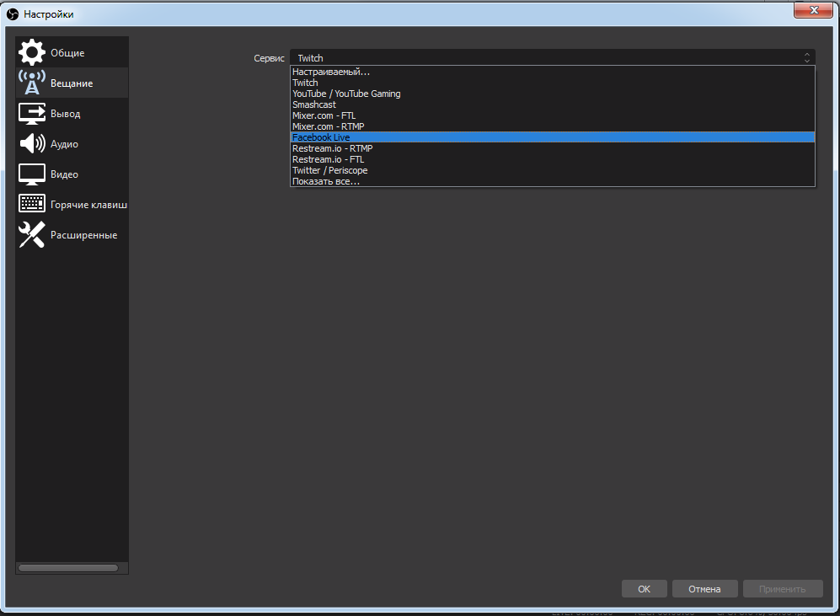Pick Restream.io - RTMP service
The height and width of the screenshot is (616, 840).
click(x=553, y=148)
